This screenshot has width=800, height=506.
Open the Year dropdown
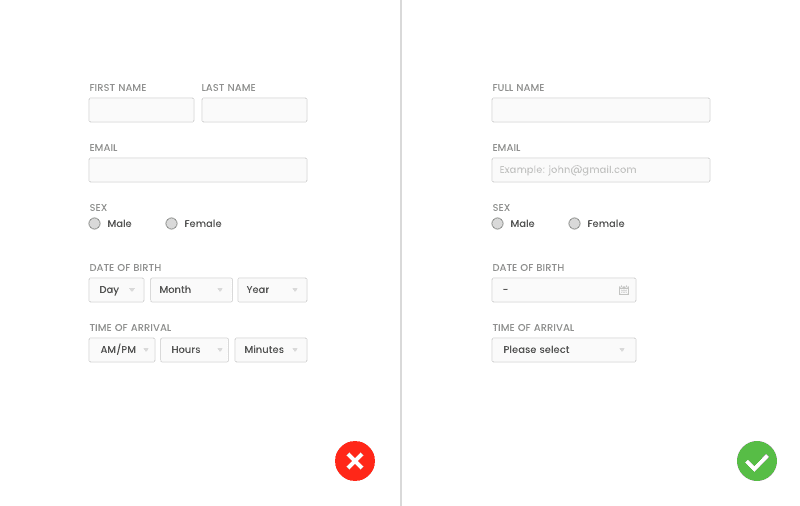(272, 290)
